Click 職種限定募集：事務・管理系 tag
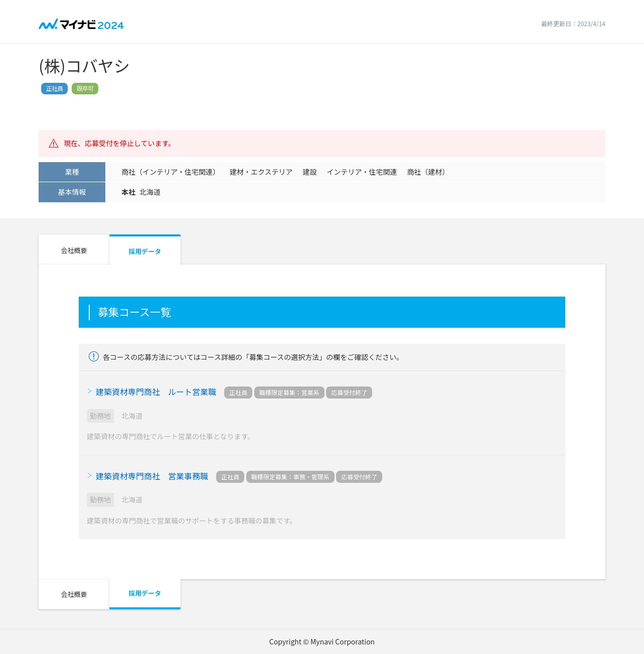The height and width of the screenshot is (654, 644). click(x=290, y=477)
